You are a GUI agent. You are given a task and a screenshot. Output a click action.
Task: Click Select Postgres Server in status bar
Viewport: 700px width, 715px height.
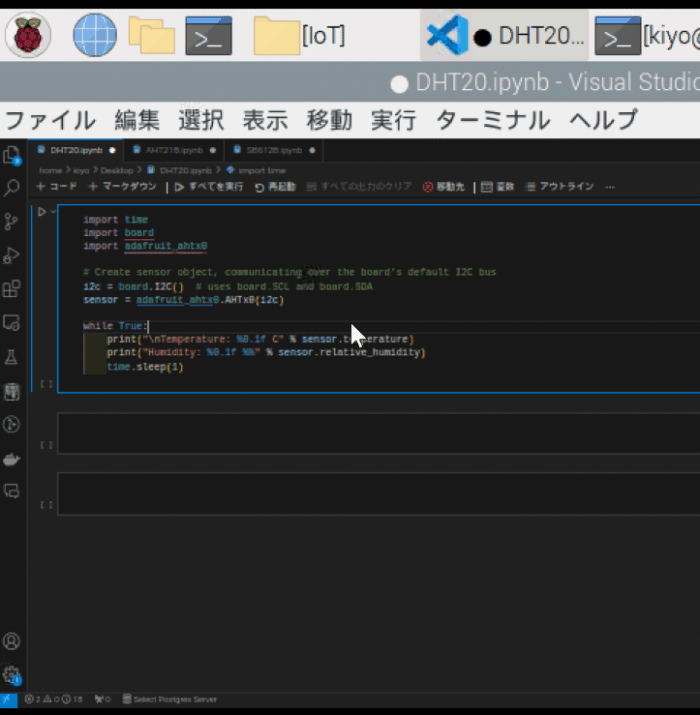(x=170, y=699)
